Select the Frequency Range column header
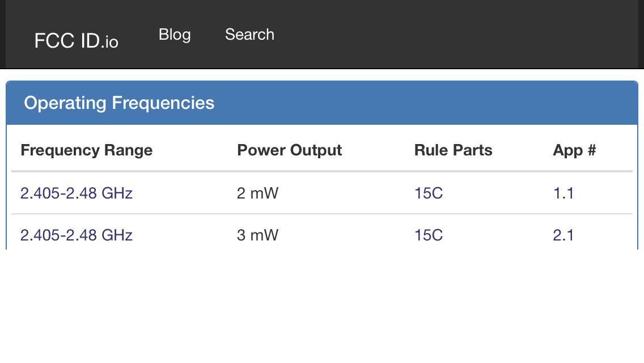This screenshot has height=363, width=644. pyautogui.click(x=86, y=150)
